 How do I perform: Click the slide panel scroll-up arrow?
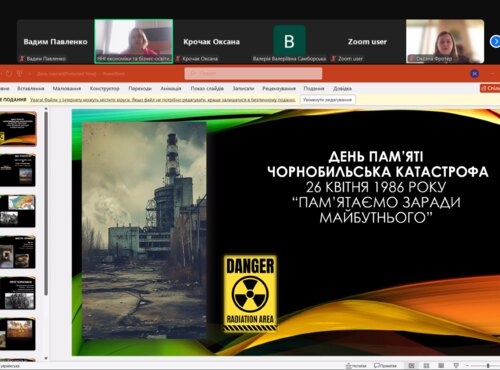46,109
